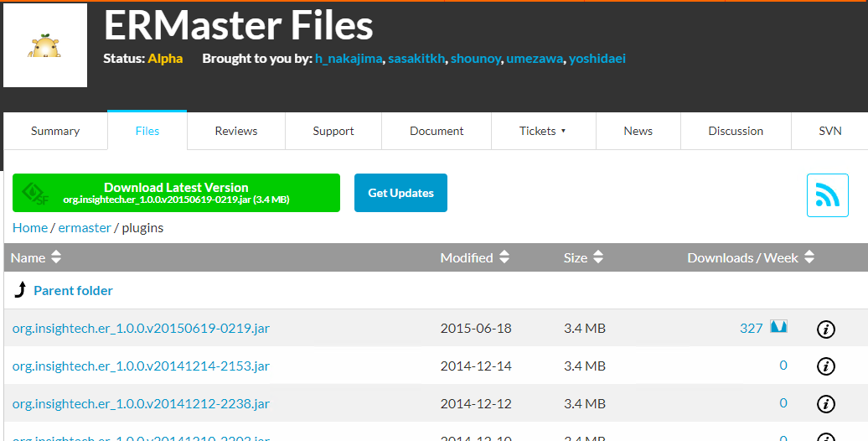Click the 327 downloads count link
The image size is (868, 441).
[x=752, y=328]
